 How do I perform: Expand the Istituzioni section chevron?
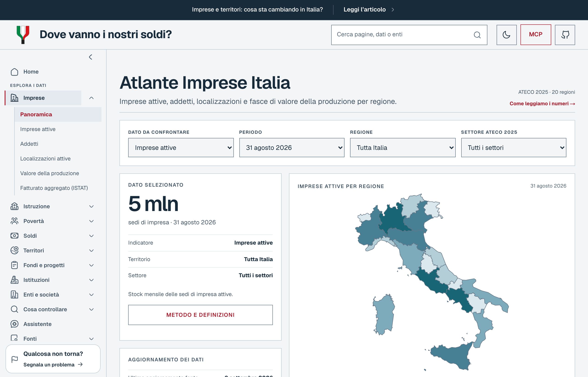91,280
